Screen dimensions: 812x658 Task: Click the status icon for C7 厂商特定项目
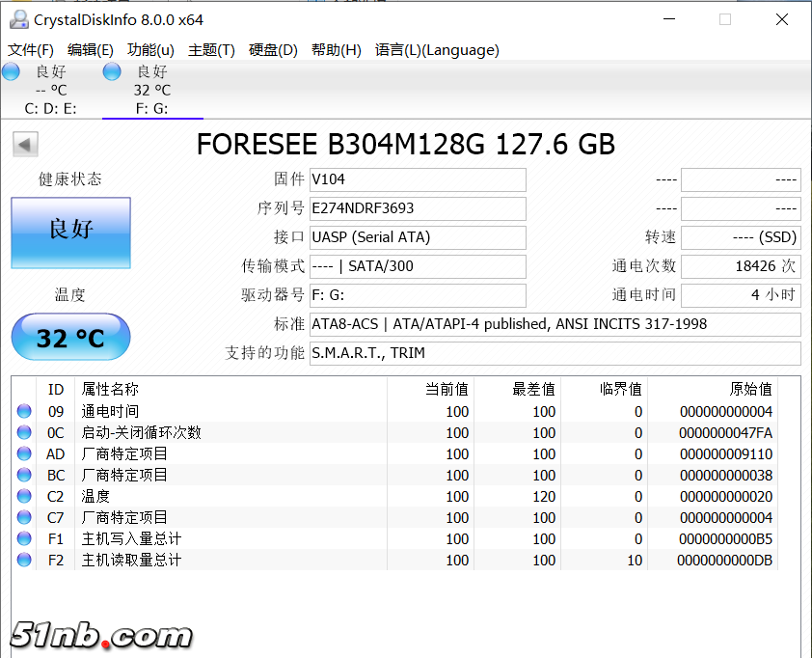26,517
